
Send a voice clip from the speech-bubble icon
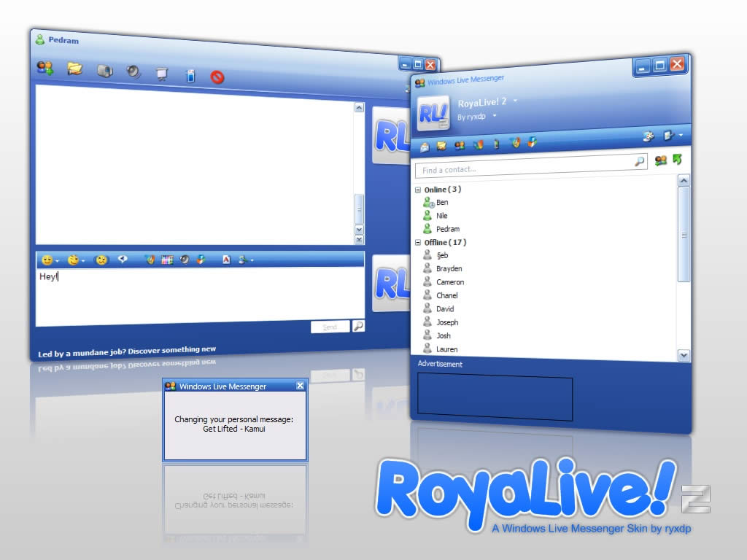pyautogui.click(x=123, y=259)
